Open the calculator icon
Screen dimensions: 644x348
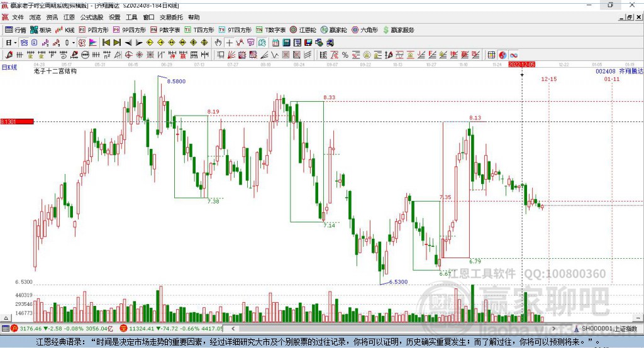coord(287,43)
